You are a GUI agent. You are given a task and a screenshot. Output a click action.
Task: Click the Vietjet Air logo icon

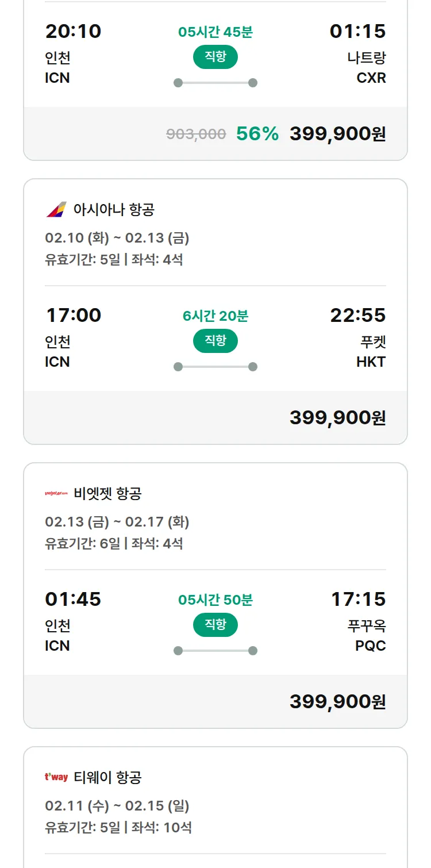point(56,493)
